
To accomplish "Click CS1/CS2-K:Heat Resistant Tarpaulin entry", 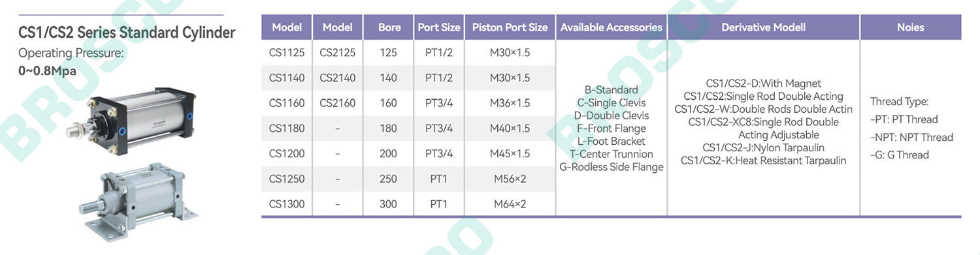I will point(763,160).
